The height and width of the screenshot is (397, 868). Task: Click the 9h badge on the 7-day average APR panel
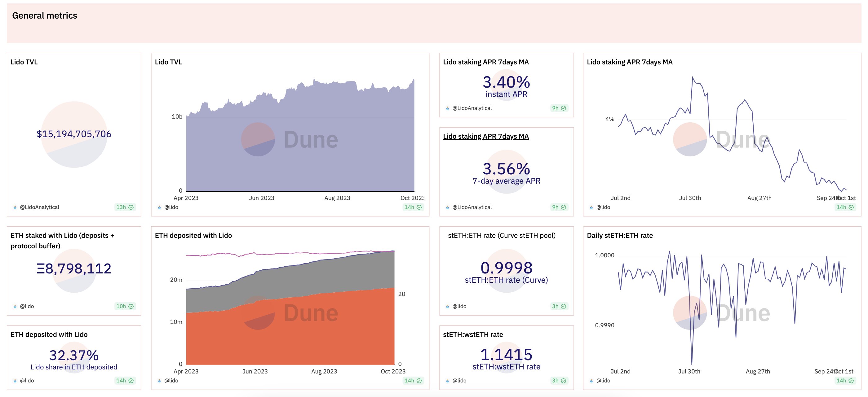pos(559,207)
